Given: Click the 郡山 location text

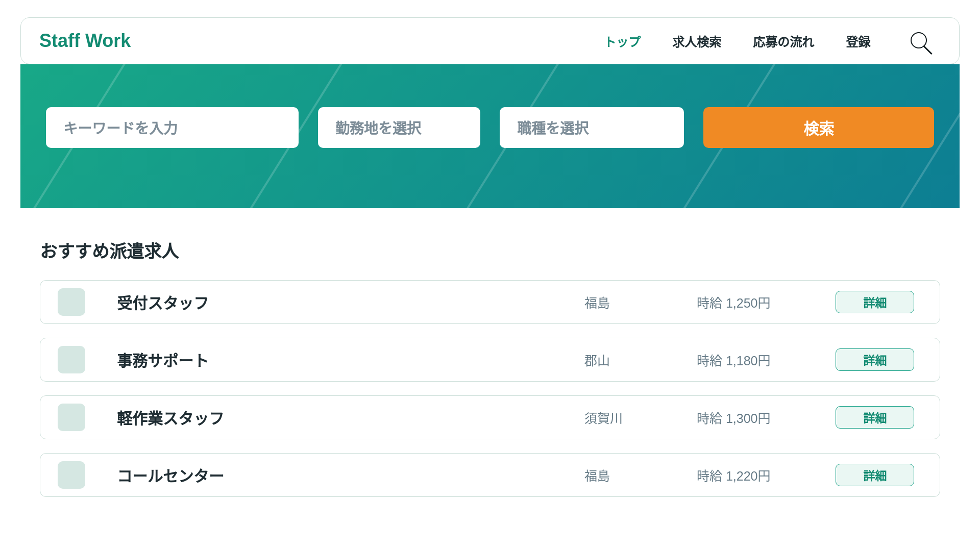Looking at the screenshot, I should [597, 361].
